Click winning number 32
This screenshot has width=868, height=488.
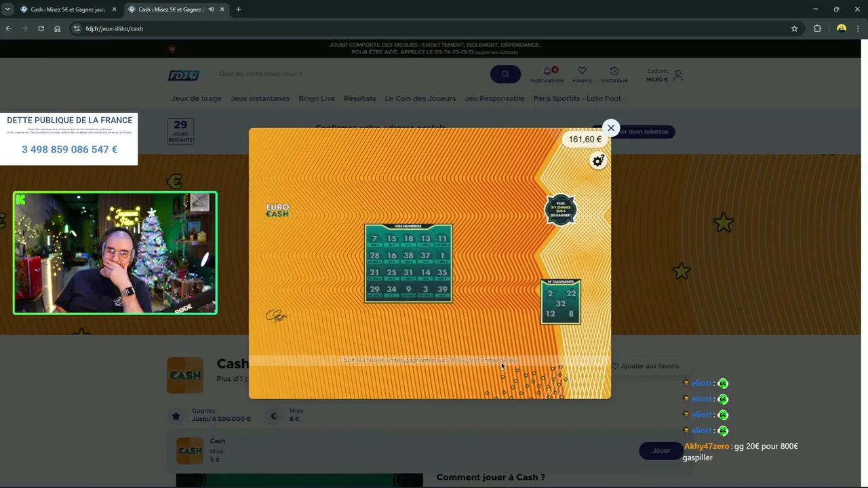(x=560, y=304)
